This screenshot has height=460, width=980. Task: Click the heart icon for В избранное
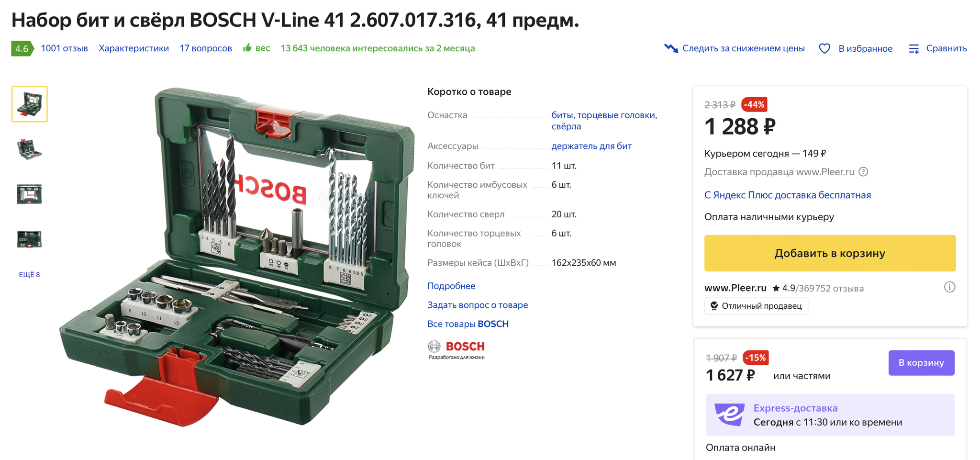824,49
